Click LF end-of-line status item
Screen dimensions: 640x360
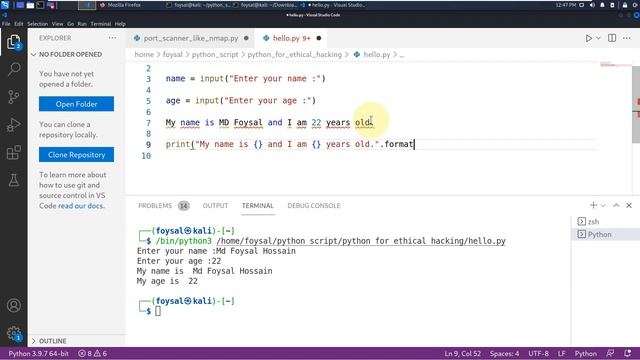point(562,353)
